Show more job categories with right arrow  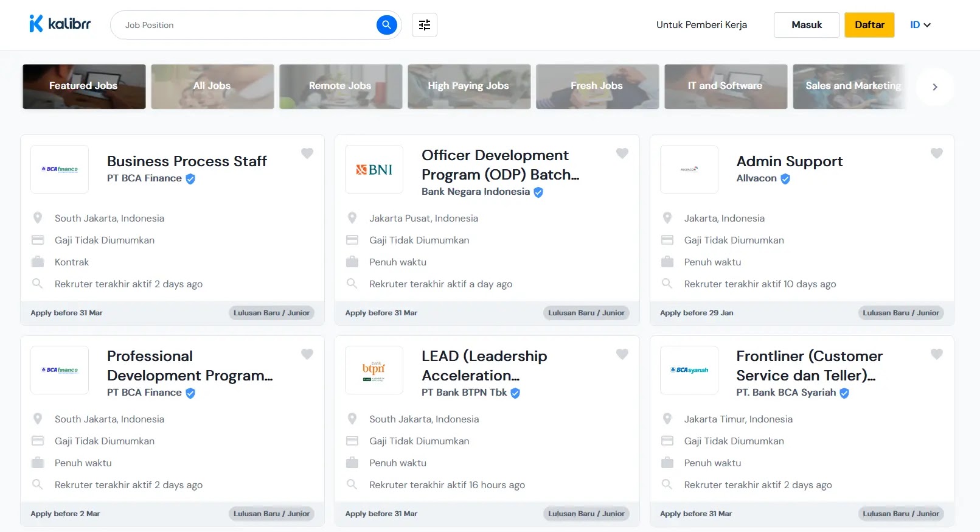pos(935,87)
